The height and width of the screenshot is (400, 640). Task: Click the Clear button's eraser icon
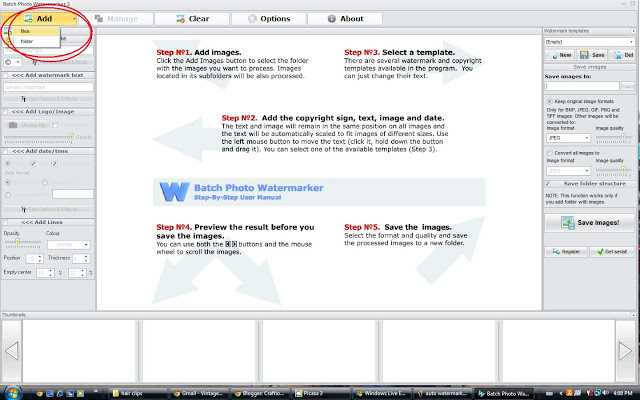(180, 19)
